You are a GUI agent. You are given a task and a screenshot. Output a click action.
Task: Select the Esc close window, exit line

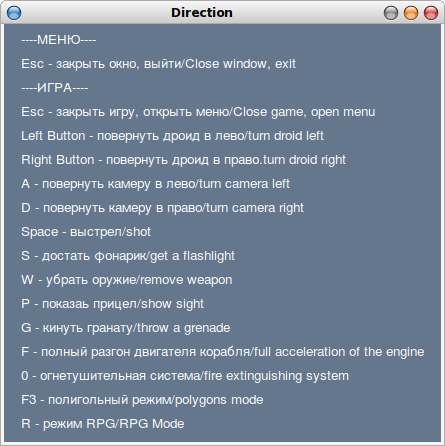(158, 64)
